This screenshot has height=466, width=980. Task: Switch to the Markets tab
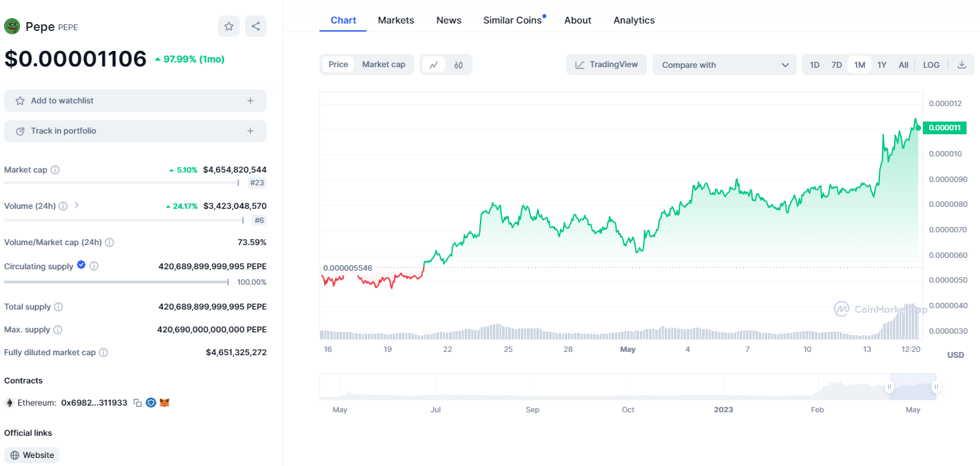pyautogui.click(x=396, y=20)
